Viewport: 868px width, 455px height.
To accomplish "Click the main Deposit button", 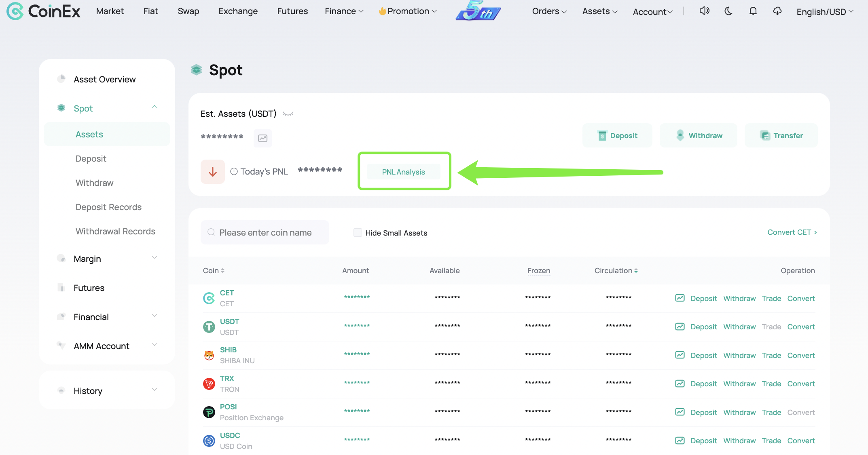I will coord(617,135).
